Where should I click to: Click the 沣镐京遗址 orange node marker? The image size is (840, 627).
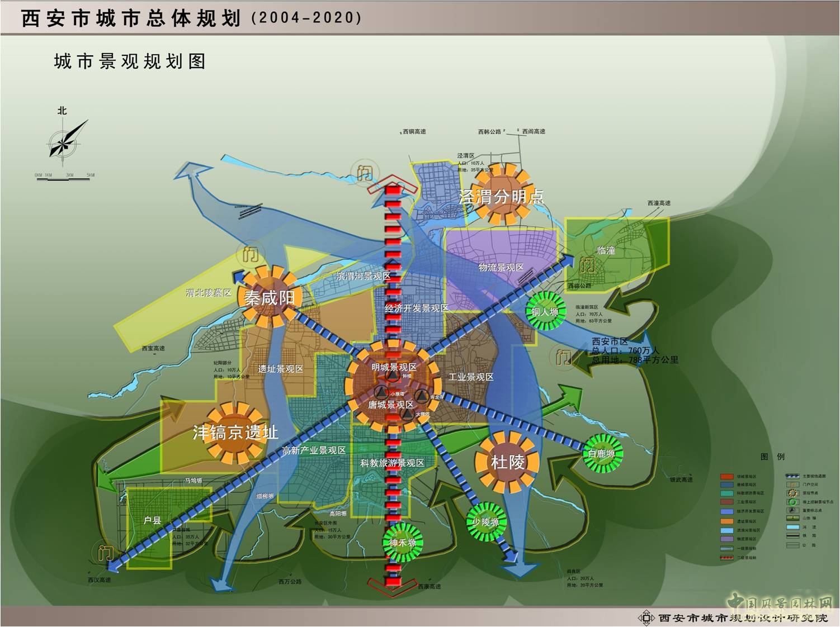(235, 433)
